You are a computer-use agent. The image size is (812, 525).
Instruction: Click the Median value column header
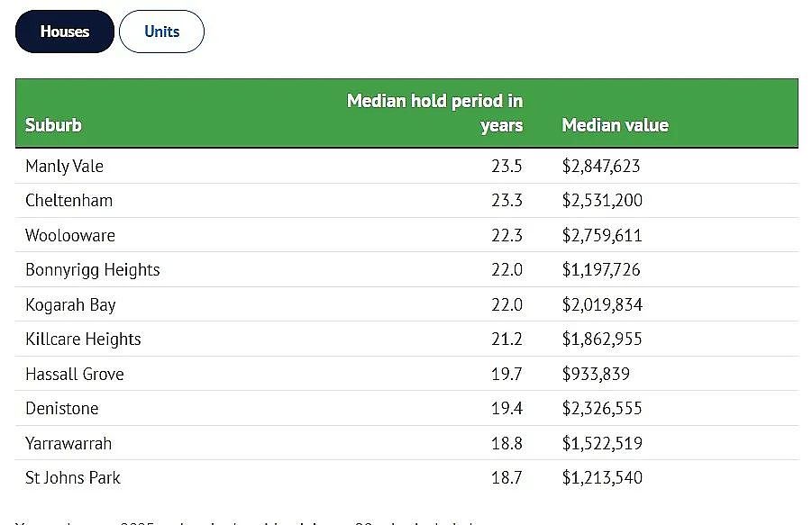[616, 125]
